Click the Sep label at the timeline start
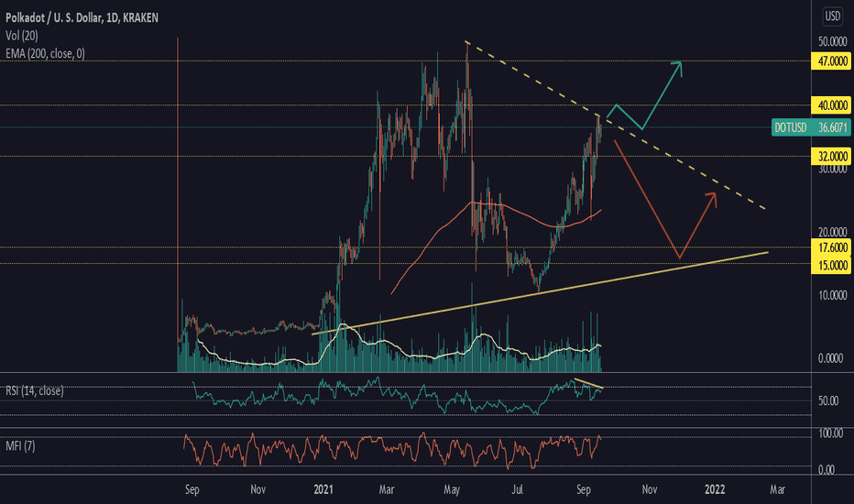 192,489
